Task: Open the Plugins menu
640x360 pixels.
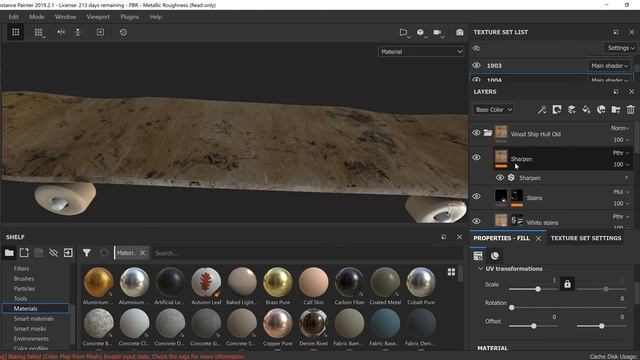Action: point(130,17)
